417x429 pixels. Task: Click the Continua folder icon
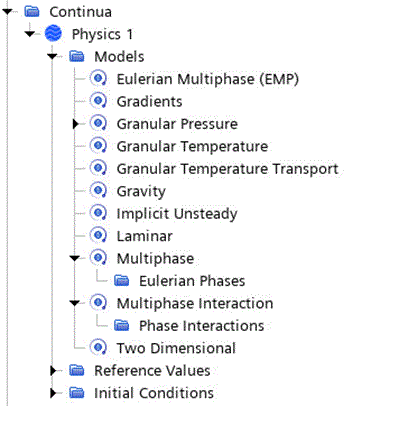pos(32,11)
